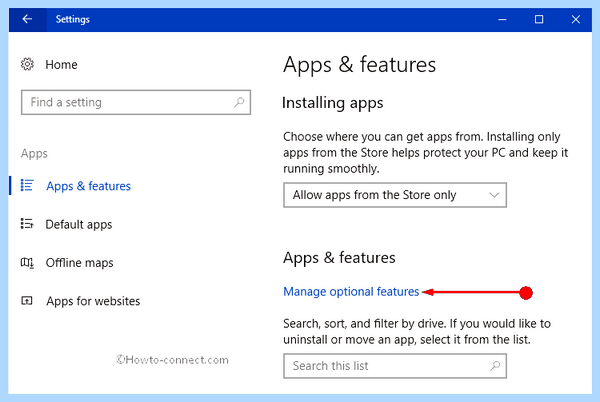
Task: Open the Home settings page
Action: click(x=61, y=65)
